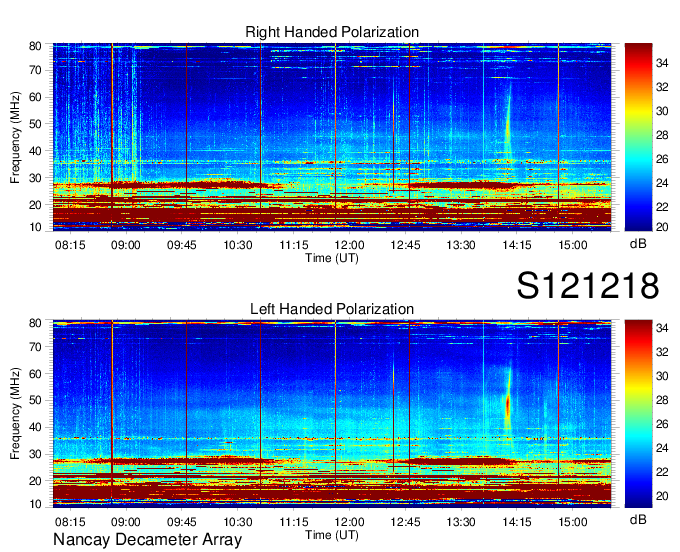Click the 28 dB label on Left Handed colorbar
This screenshot has width=680, height=552.
(662, 400)
